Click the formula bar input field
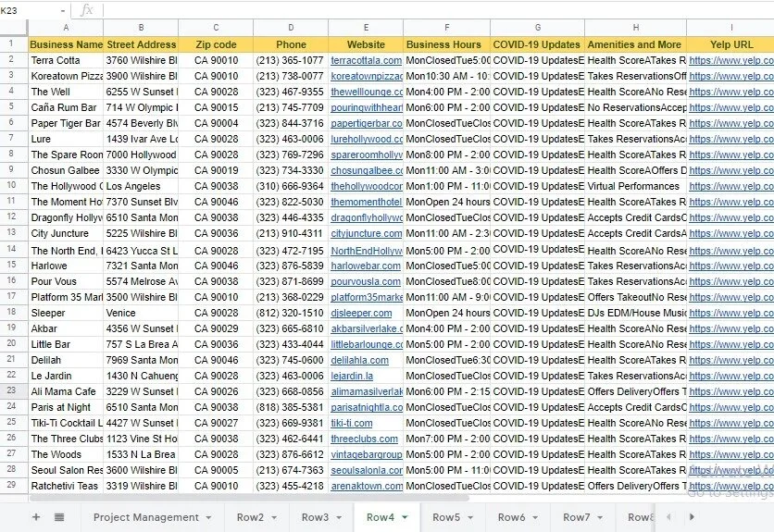 (438, 10)
